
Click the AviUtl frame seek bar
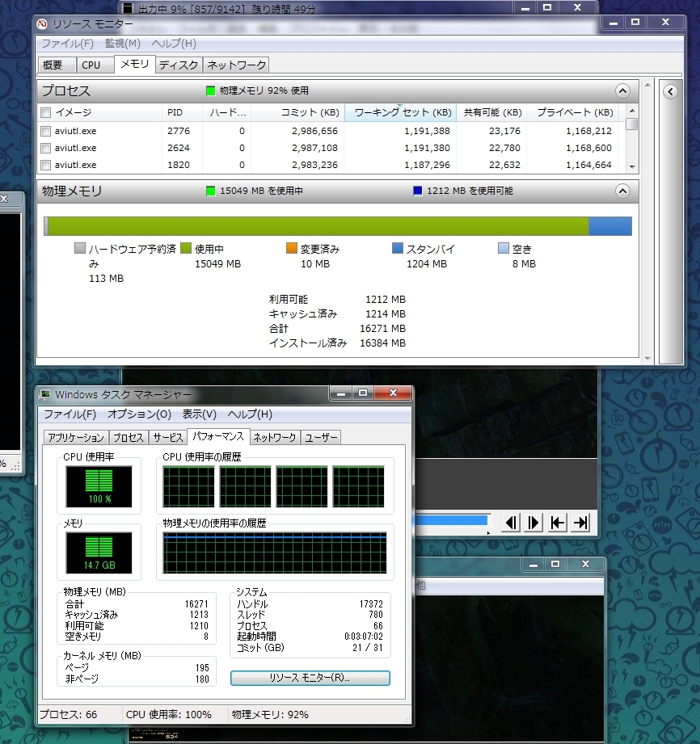coord(451,521)
